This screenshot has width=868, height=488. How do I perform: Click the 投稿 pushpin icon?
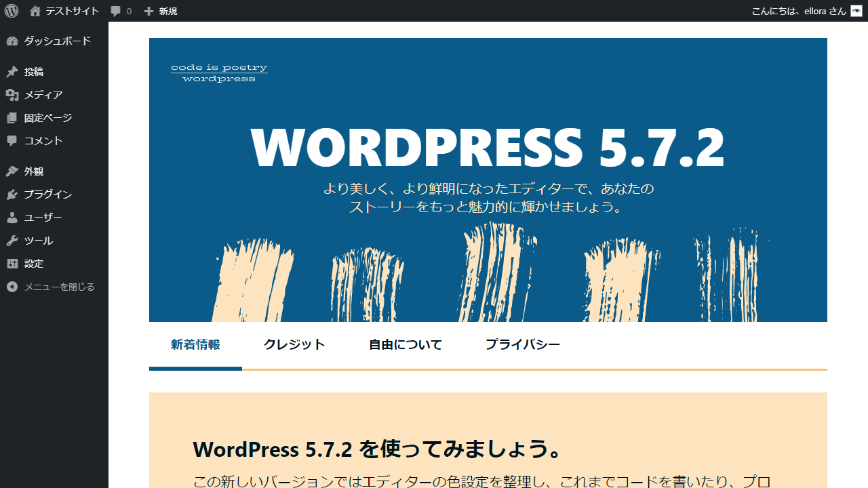[12, 72]
